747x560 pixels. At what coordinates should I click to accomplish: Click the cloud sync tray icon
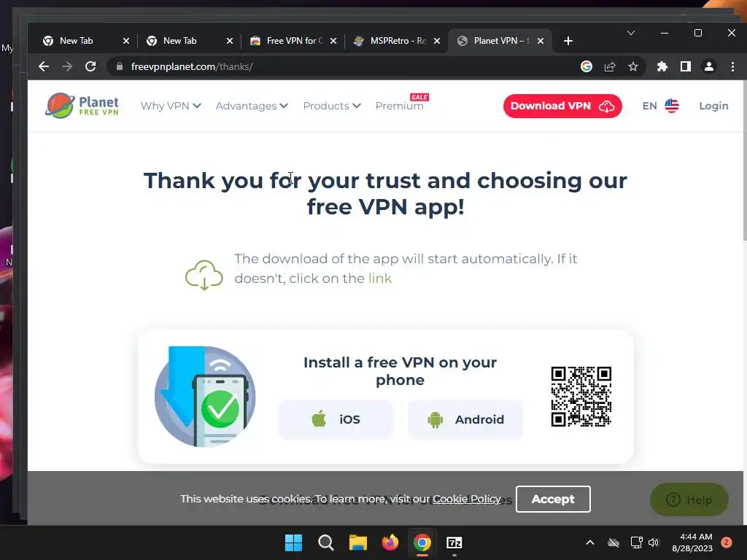click(x=614, y=542)
